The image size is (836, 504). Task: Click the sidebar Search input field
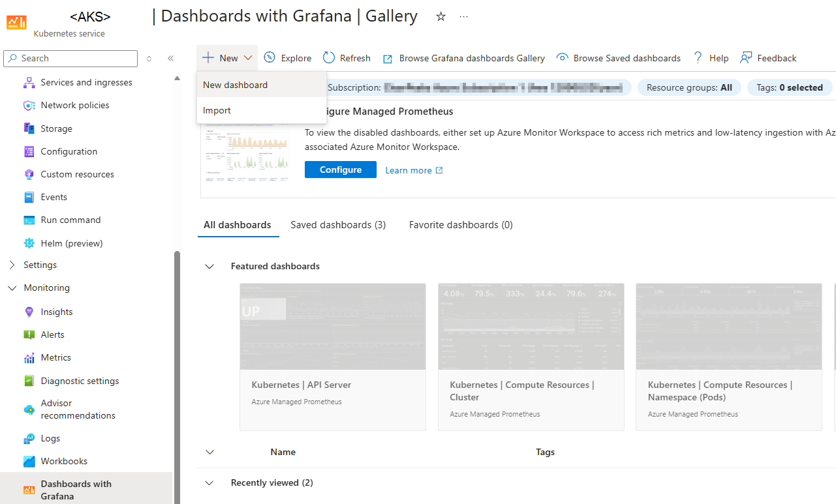70,58
